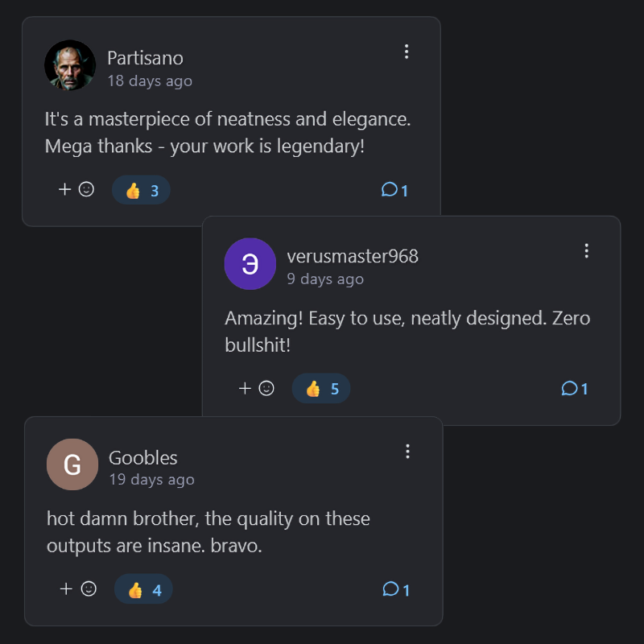Open the verusmaster968 username profile link
This screenshot has width=644, height=644.
[x=353, y=257]
